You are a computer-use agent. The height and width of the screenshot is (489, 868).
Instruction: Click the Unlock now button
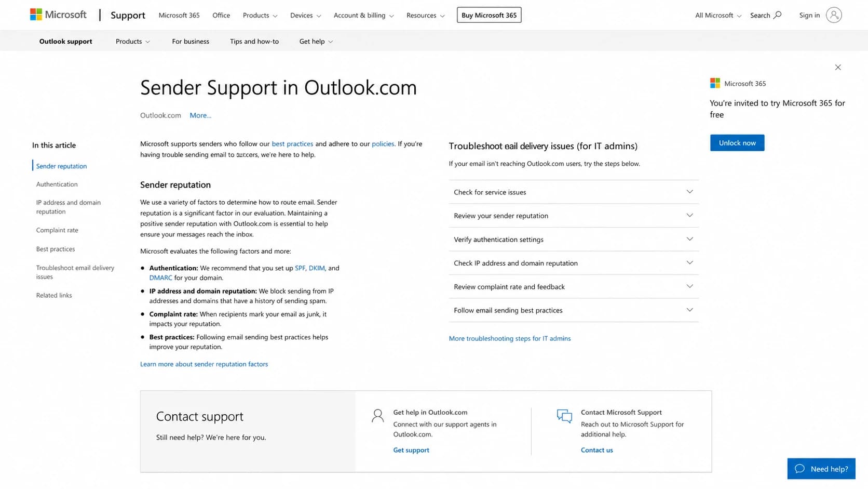point(737,143)
